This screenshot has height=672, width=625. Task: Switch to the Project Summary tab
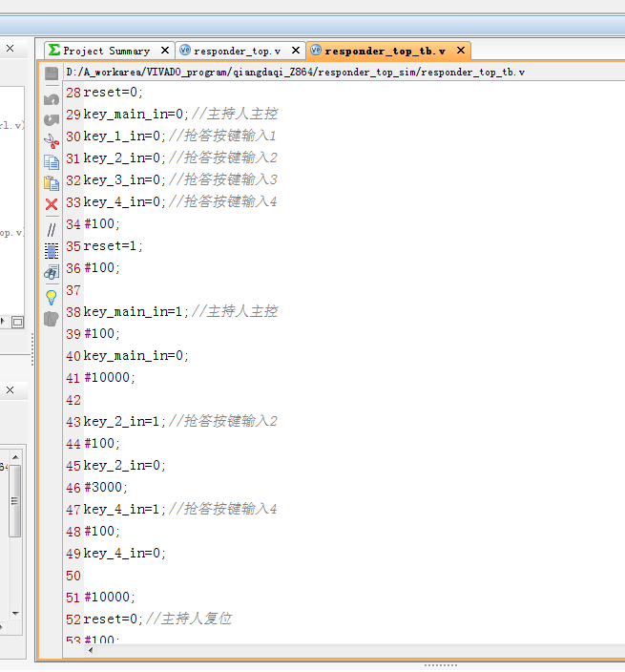tap(107, 51)
